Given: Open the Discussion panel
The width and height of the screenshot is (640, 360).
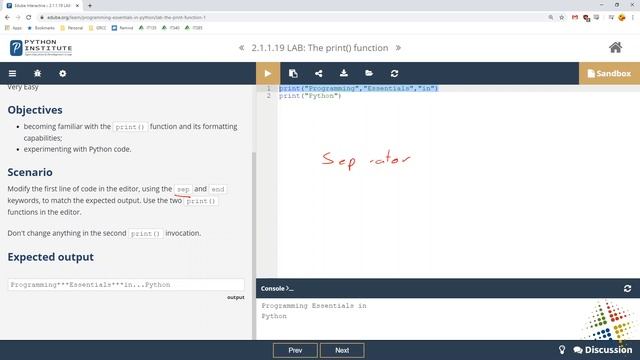Looking at the screenshot, I should 603,350.
